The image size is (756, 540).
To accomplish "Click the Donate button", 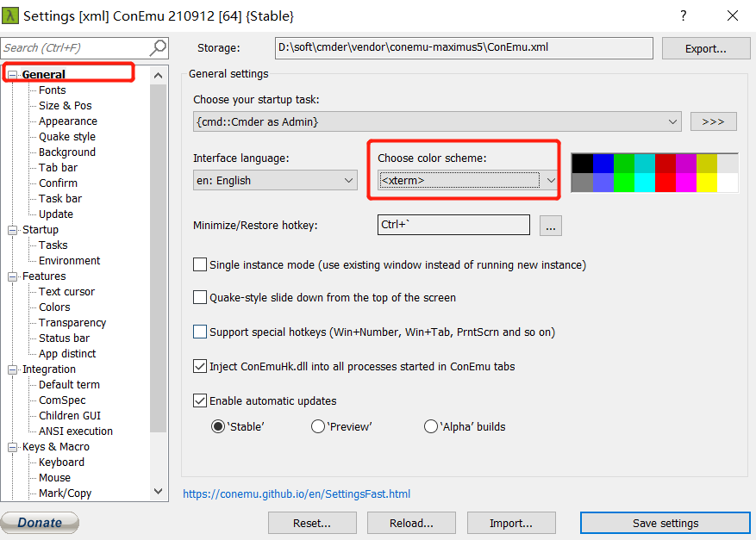I will [40, 523].
